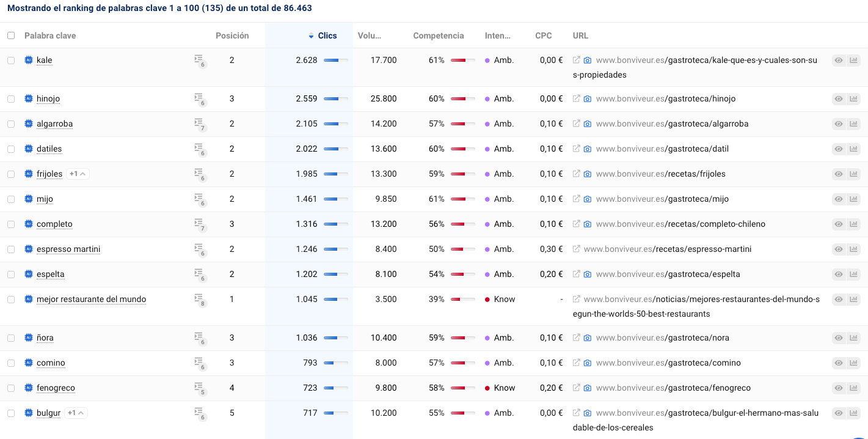The image size is (868, 439).
Task: Click bar chart icon in espelta row
Action: pos(853,274)
